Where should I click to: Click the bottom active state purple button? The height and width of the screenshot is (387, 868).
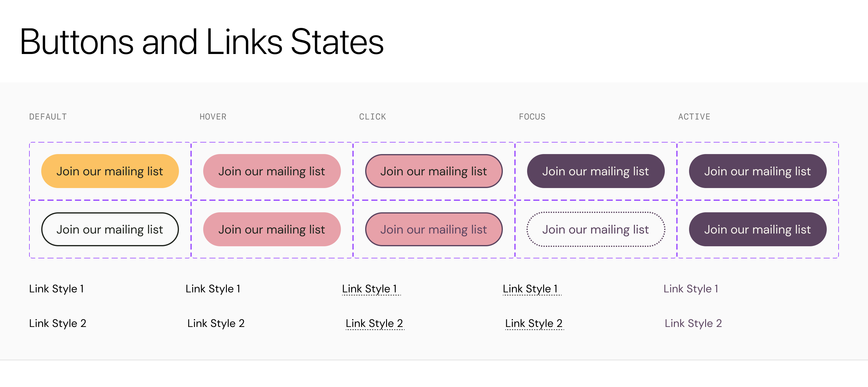[x=758, y=229]
